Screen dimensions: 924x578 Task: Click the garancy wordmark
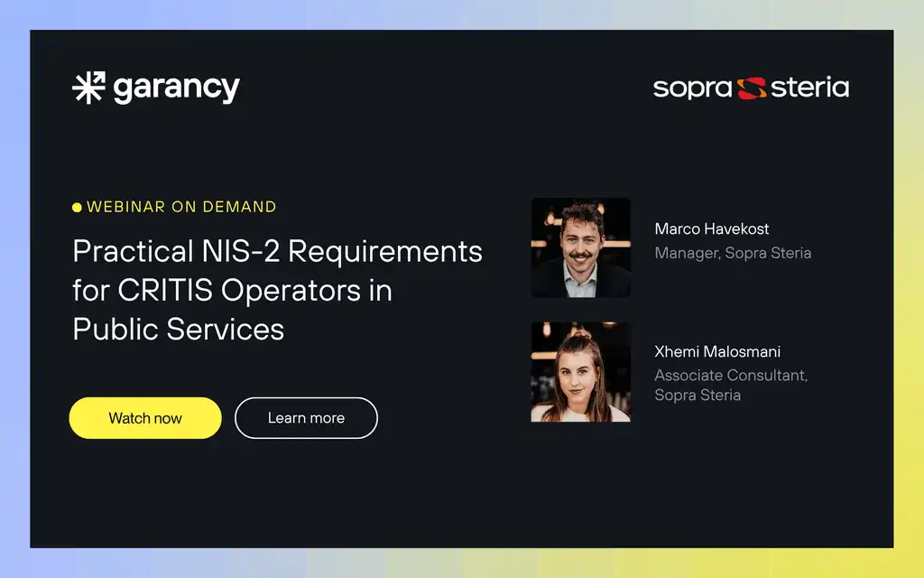[x=176, y=89]
